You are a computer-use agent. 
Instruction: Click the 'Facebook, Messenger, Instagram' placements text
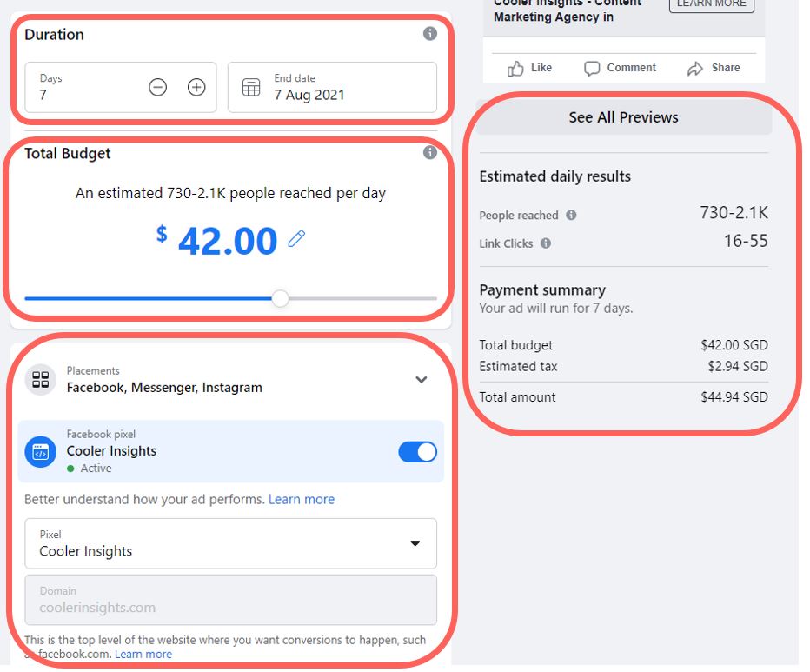coord(164,388)
